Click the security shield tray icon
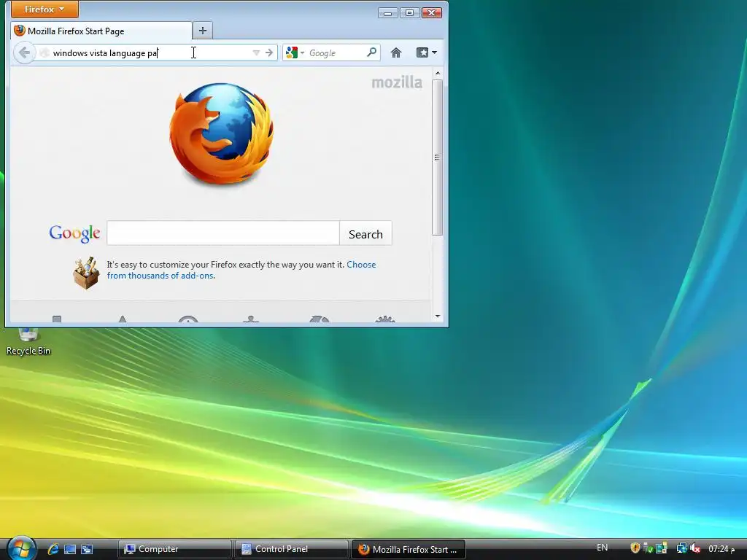 [635, 548]
